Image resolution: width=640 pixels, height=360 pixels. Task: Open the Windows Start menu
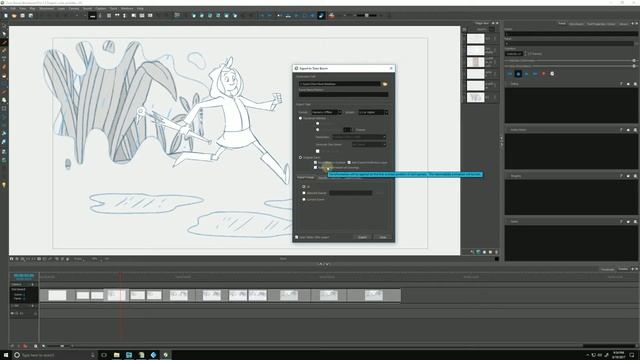(x=6, y=355)
